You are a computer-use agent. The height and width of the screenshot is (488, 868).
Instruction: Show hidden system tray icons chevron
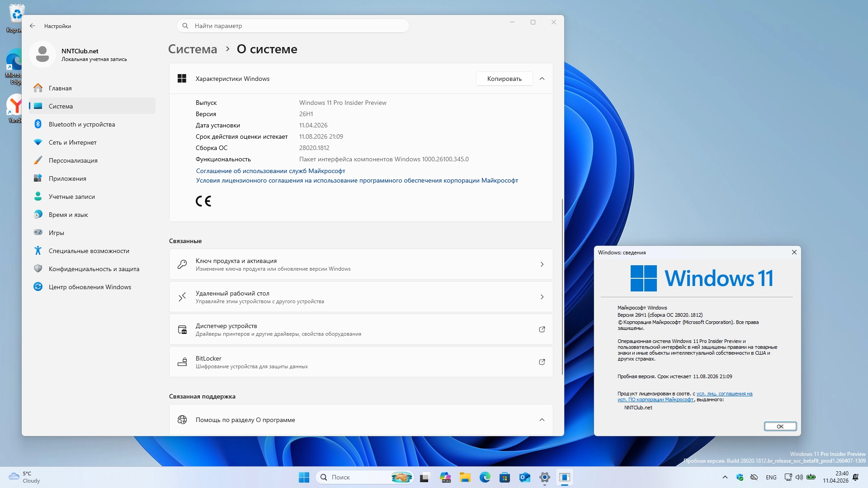coord(725,477)
